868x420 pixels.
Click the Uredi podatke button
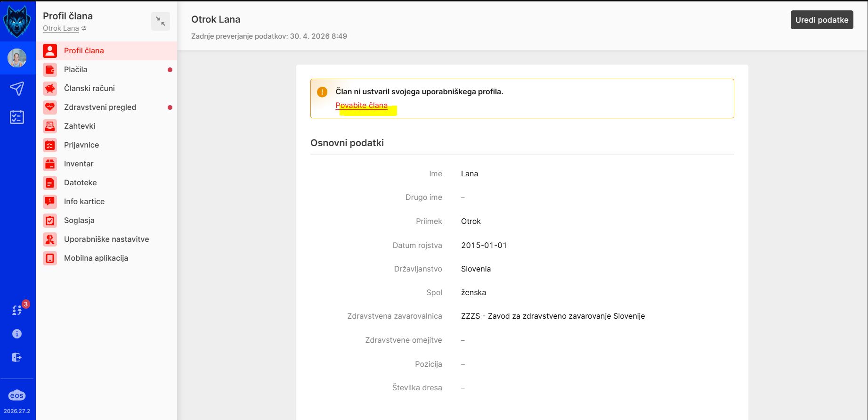pyautogui.click(x=822, y=20)
